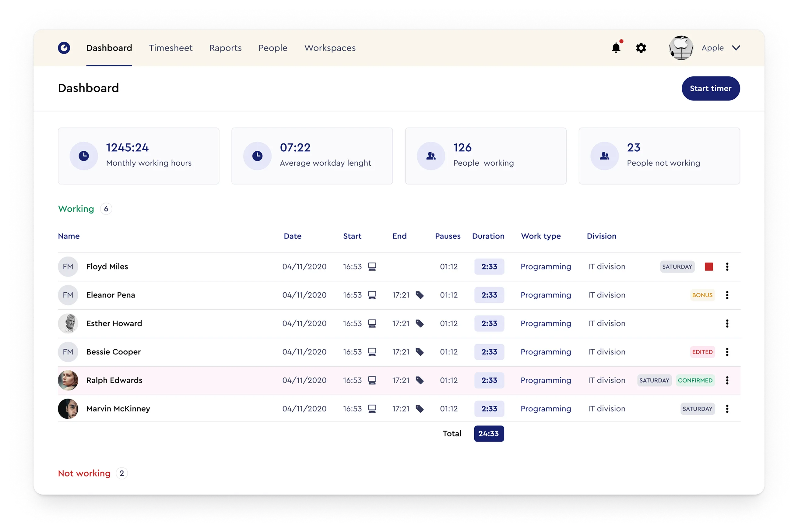Open Ralph Edwards row options menu
The image size is (798, 532).
[x=727, y=380]
